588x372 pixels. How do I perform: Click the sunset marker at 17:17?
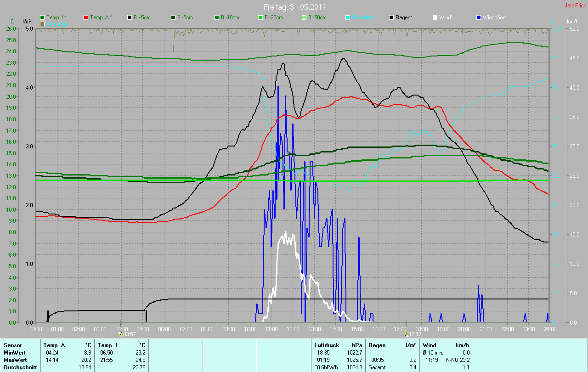pos(406,334)
